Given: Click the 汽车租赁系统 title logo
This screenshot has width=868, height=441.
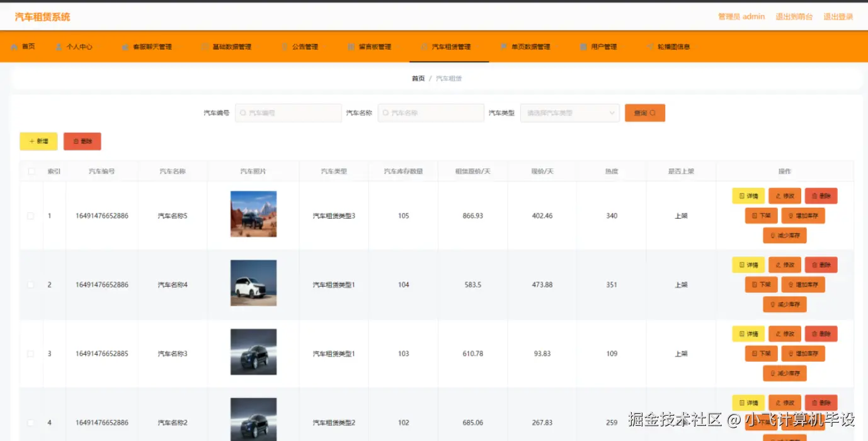Looking at the screenshot, I should (x=43, y=17).
